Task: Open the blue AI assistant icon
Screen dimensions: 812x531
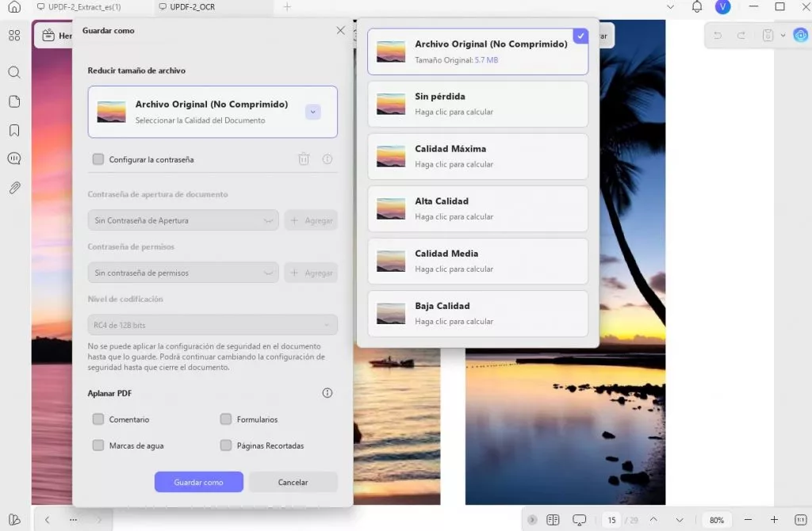Action: (801, 35)
